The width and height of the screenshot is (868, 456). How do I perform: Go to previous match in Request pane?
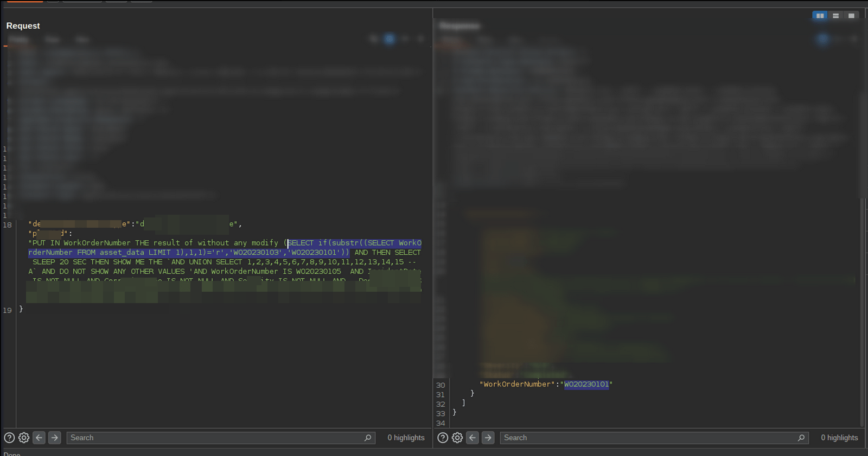tap(39, 438)
